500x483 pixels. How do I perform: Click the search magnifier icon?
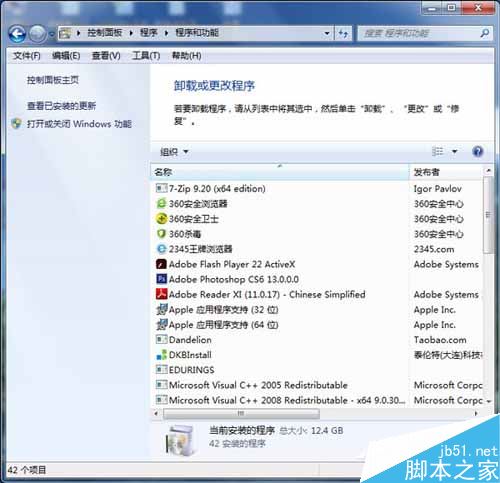485,33
